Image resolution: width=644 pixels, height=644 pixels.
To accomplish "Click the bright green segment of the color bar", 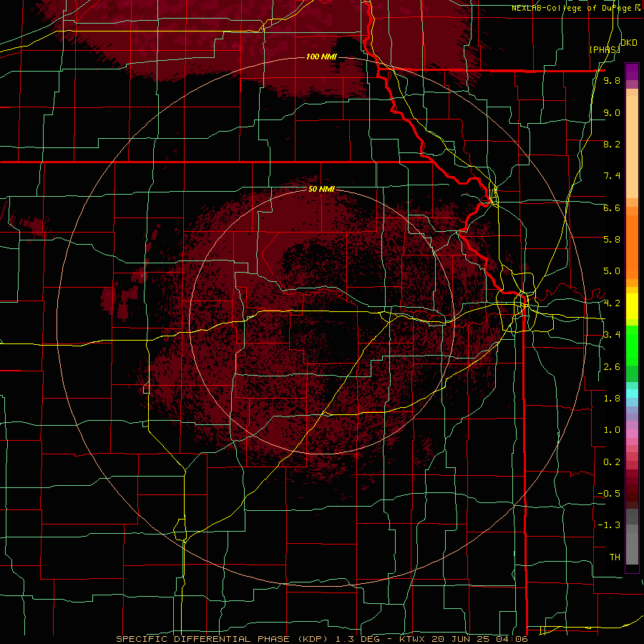I will (632, 346).
